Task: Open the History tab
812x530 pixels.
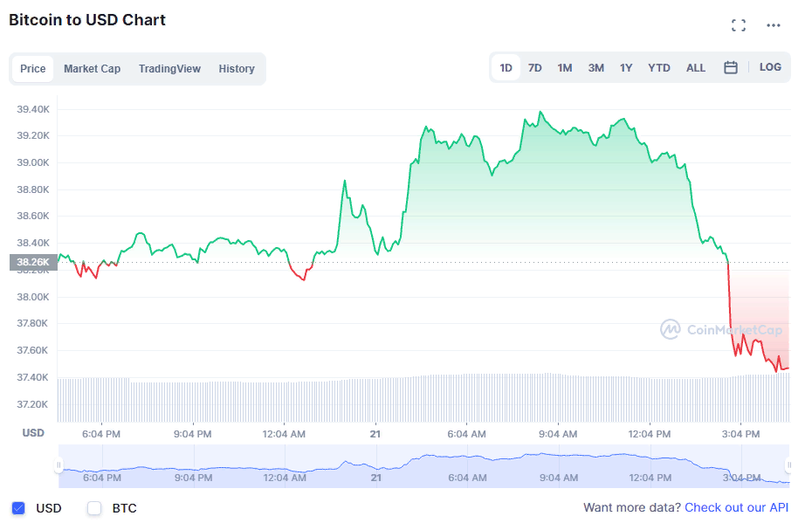Action: coord(237,69)
